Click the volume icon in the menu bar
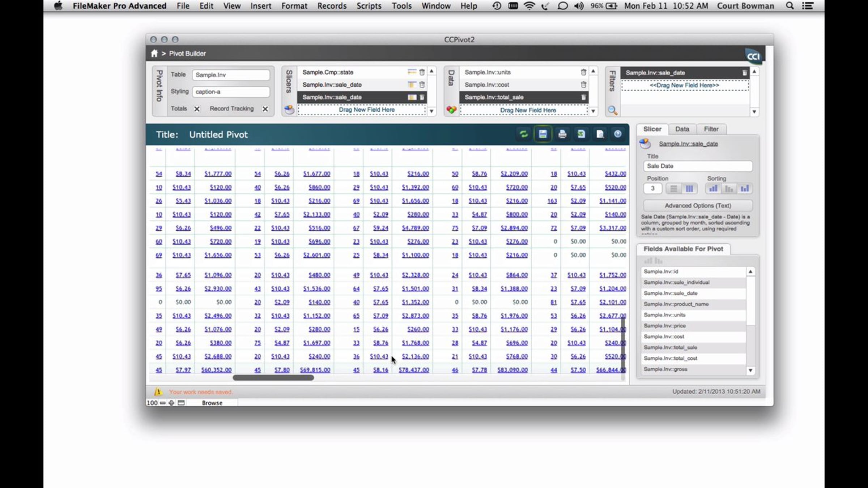The image size is (868, 488). pos(579,6)
